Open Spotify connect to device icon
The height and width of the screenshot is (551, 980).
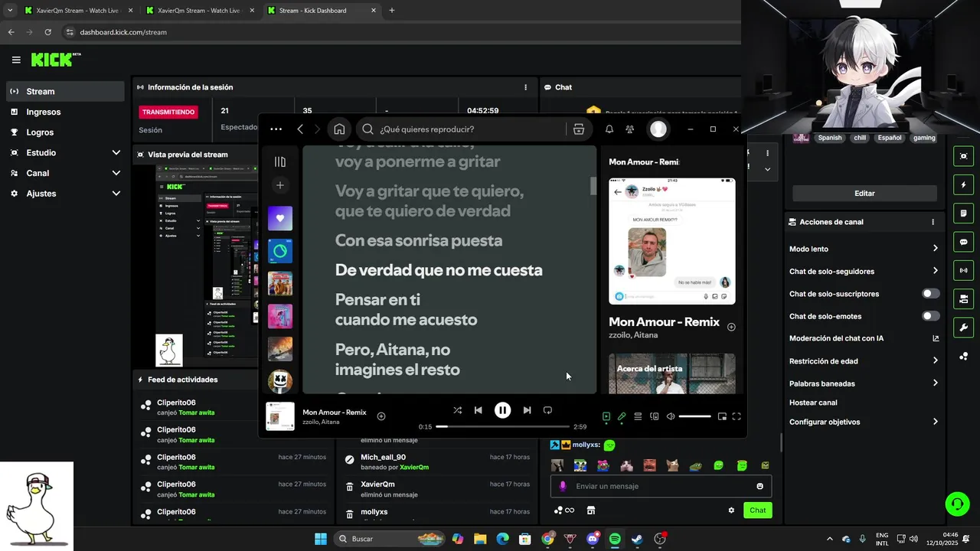pyautogui.click(x=654, y=416)
